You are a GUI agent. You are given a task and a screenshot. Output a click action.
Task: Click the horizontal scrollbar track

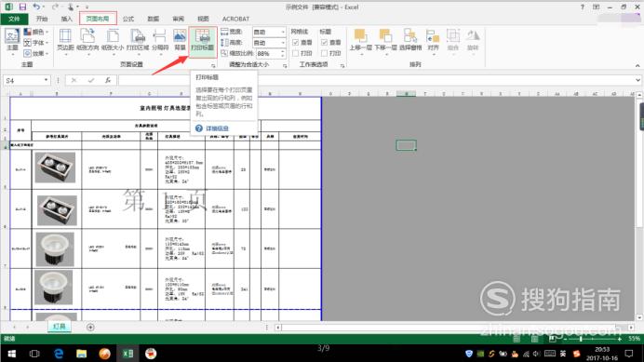point(454,328)
